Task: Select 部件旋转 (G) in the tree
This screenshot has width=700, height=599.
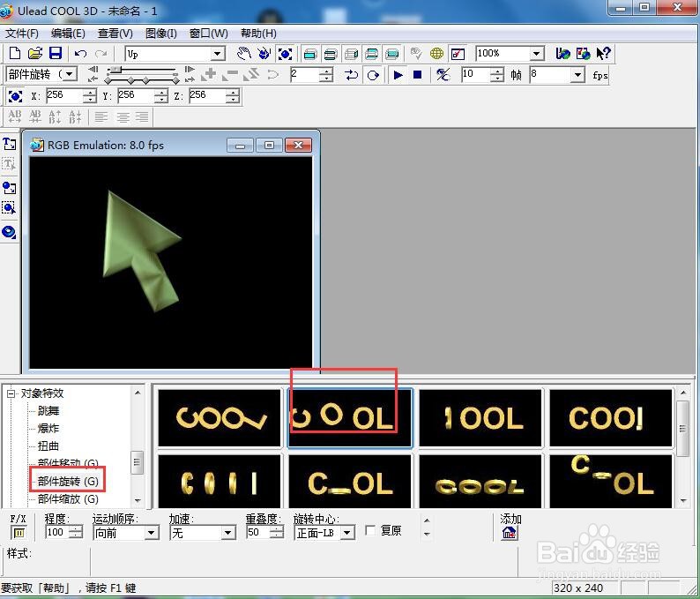Action: click(68, 481)
